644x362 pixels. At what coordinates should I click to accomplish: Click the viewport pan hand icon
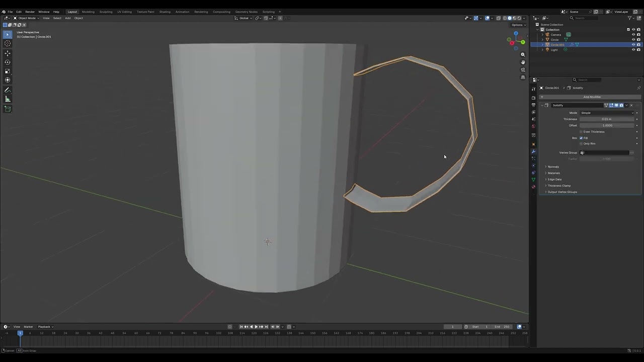(523, 62)
